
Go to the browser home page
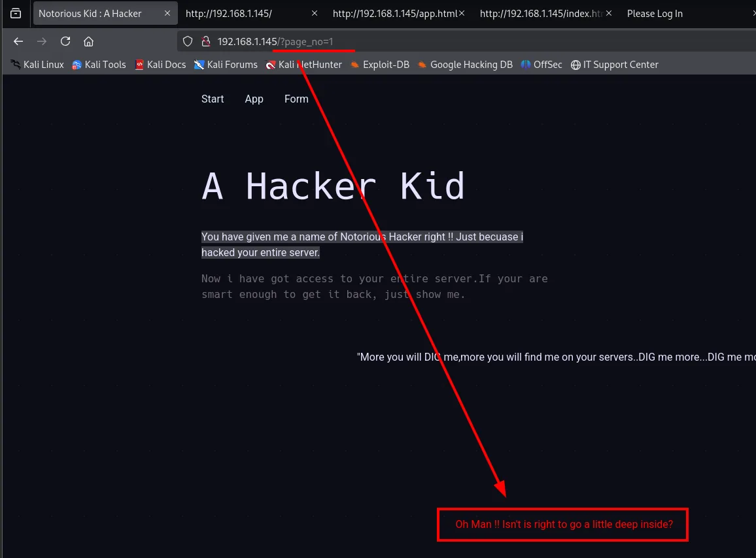click(x=89, y=41)
